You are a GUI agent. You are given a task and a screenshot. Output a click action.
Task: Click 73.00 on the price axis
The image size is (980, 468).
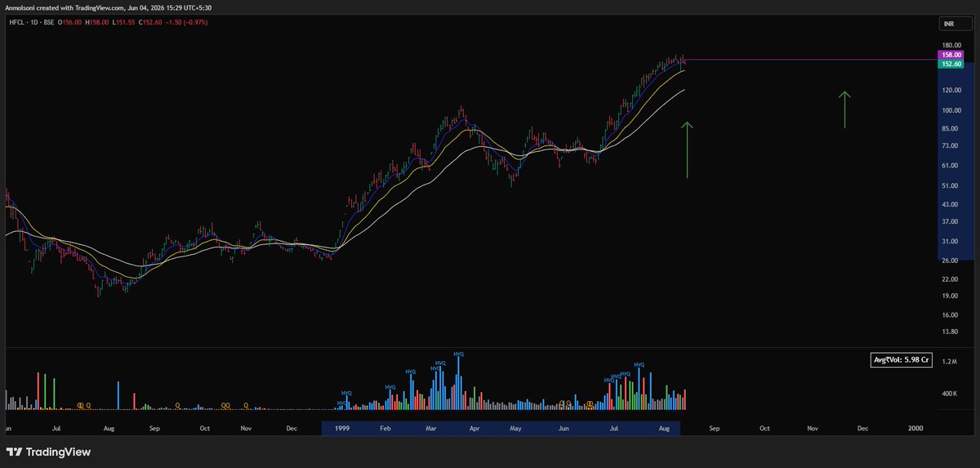click(950, 145)
